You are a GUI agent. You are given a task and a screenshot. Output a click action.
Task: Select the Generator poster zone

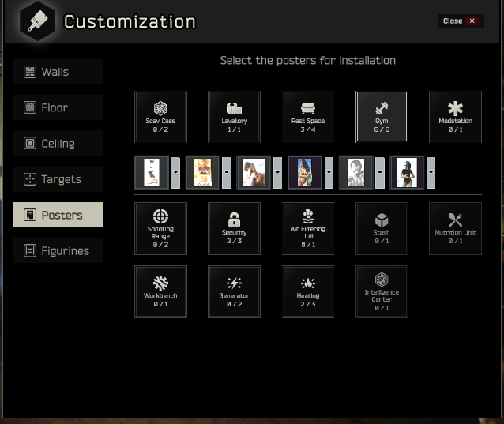[x=234, y=291]
